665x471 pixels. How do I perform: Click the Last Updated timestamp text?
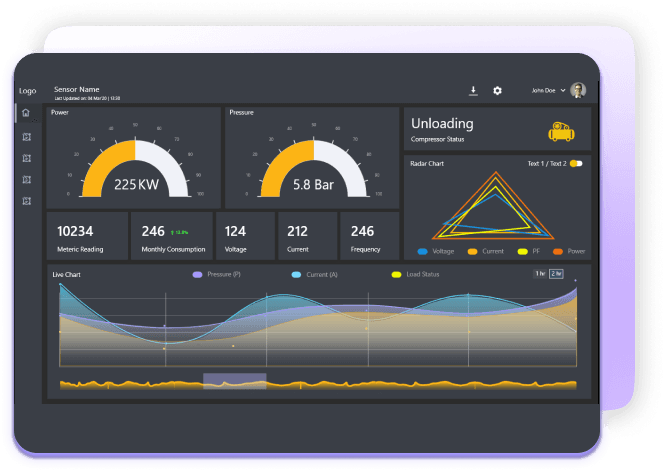pos(87,98)
